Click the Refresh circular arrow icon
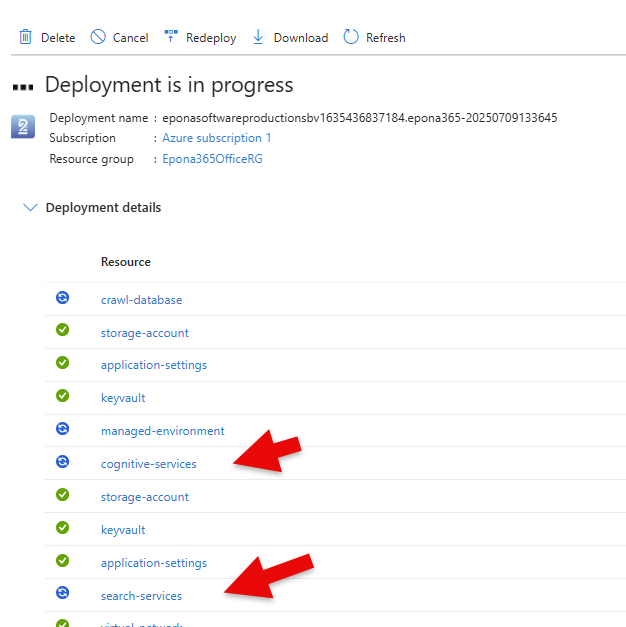 point(351,37)
